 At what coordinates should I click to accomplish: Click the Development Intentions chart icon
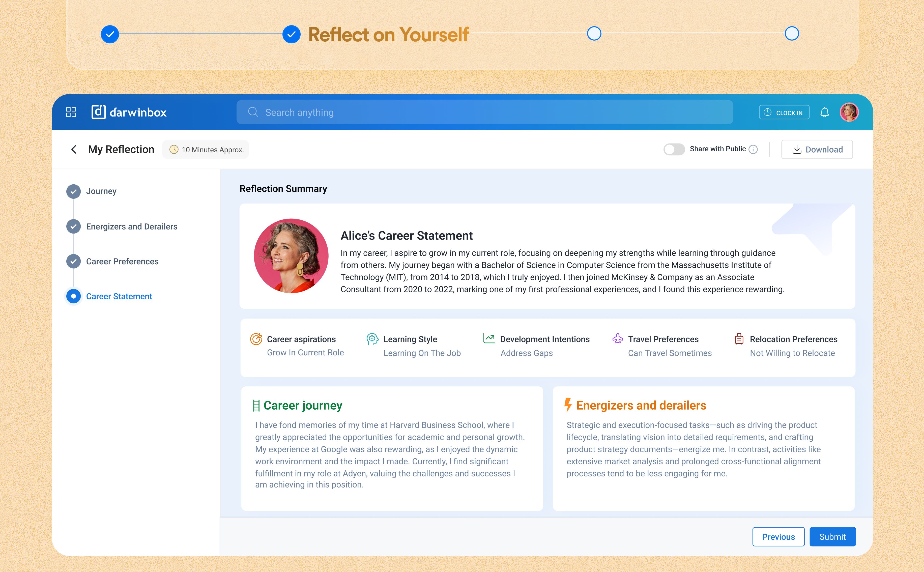tap(489, 338)
